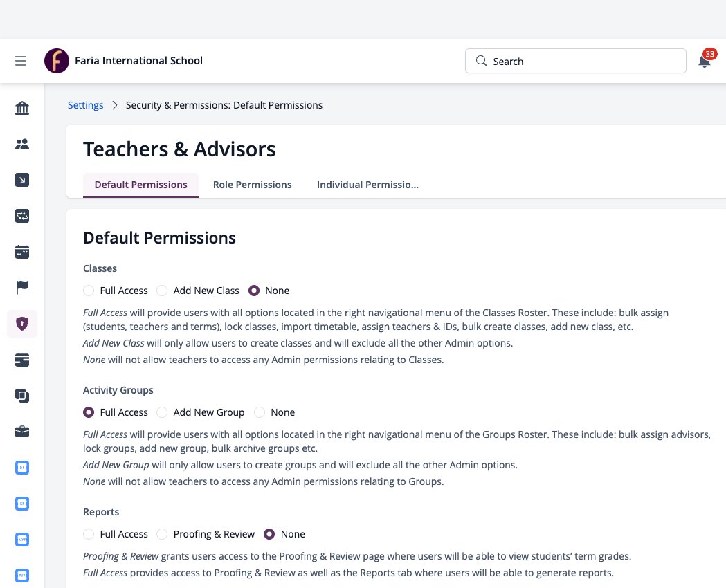Open the hamburger menu icon
726x588 pixels.
(x=21, y=61)
